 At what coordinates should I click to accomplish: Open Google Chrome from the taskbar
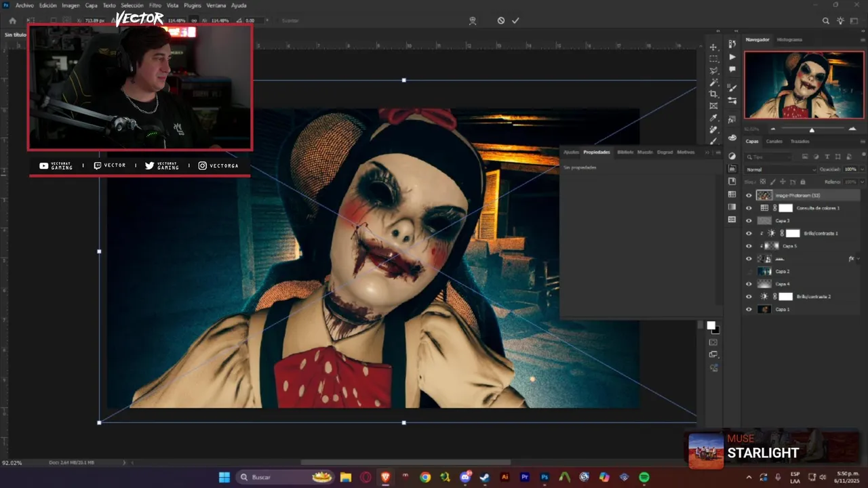click(x=425, y=477)
